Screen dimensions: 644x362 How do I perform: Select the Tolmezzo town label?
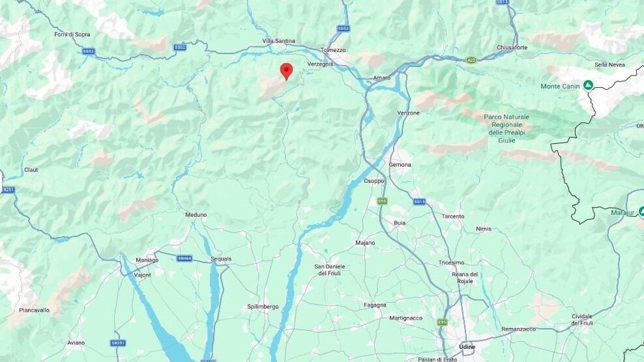point(333,50)
